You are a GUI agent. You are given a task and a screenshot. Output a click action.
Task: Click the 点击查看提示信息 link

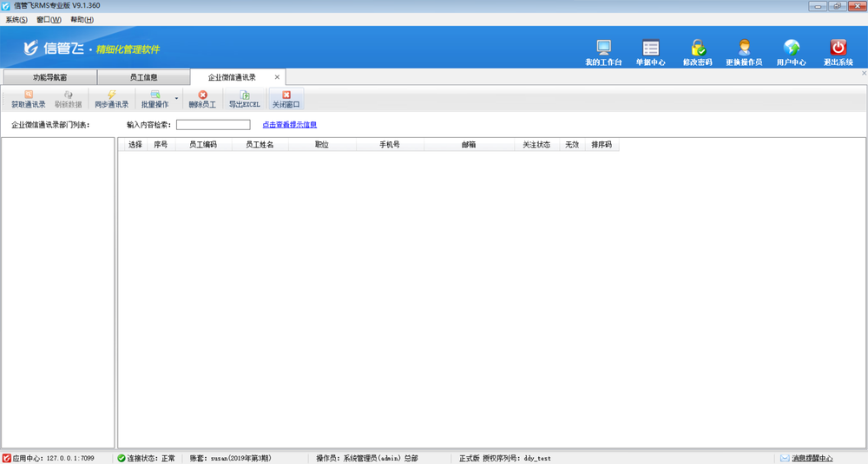(x=289, y=125)
